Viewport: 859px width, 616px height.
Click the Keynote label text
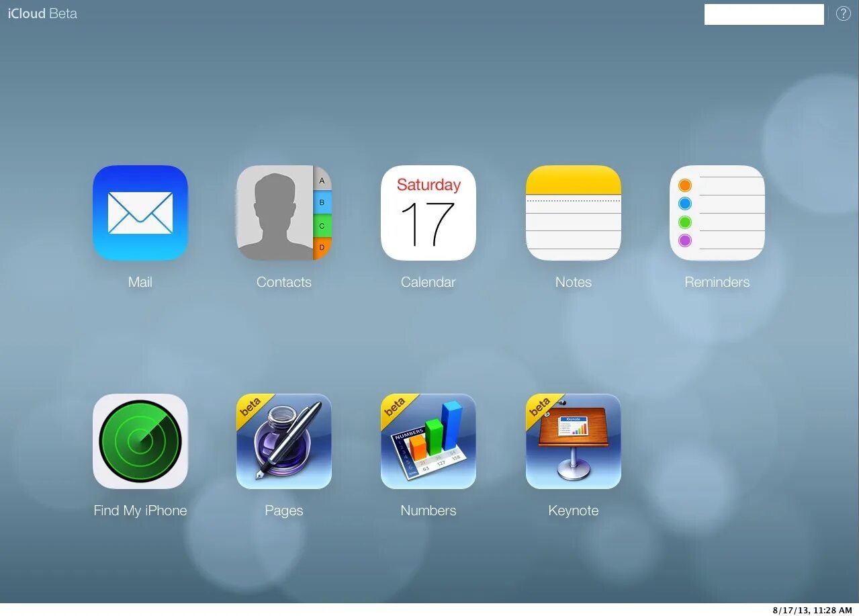tap(574, 511)
